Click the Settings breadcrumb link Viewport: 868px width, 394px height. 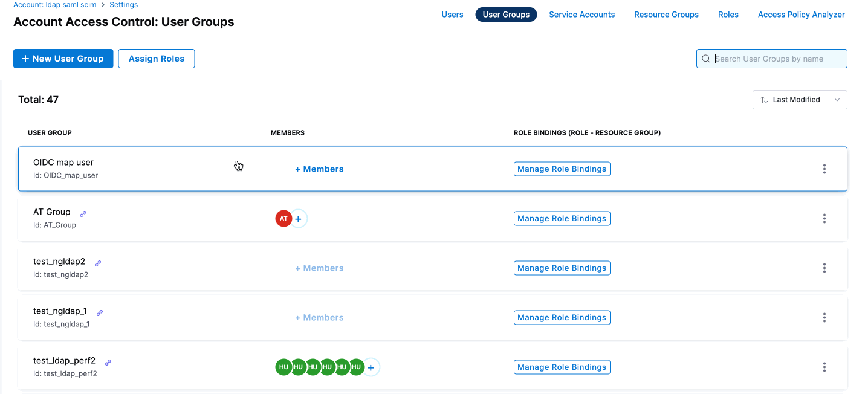(123, 5)
